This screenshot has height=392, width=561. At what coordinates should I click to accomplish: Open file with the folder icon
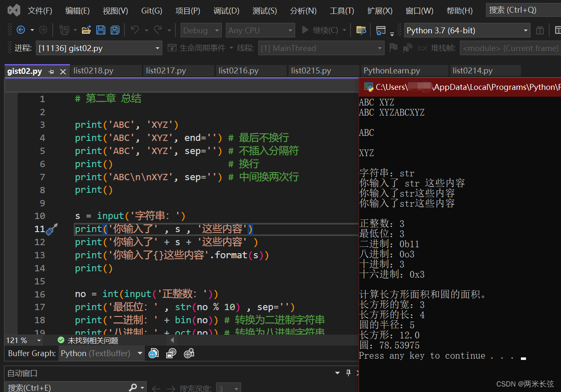(86, 30)
